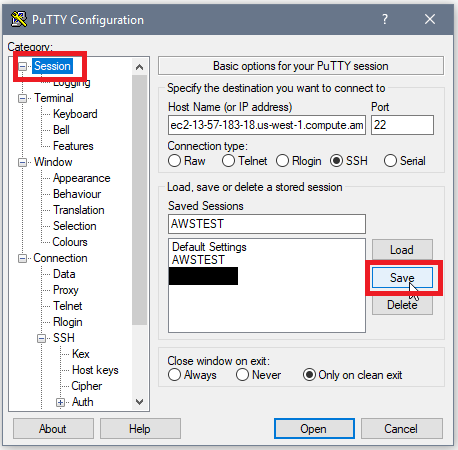This screenshot has width=458, height=450.
Task: Open the SSH category in tree
Action: [64, 338]
